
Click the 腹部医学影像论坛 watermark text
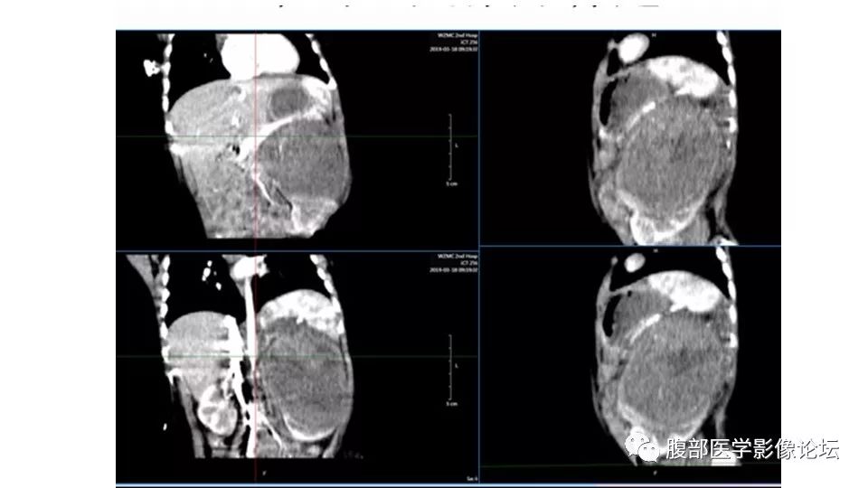[x=752, y=449]
